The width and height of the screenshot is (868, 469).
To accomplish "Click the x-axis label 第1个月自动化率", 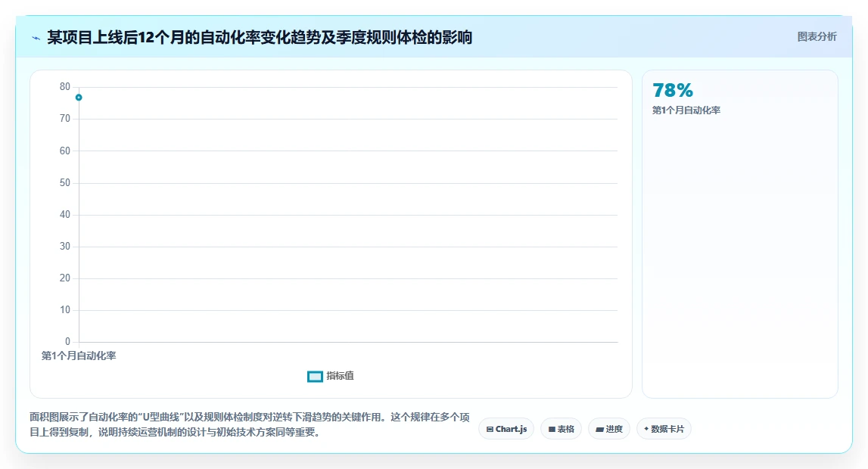I will pos(79,356).
